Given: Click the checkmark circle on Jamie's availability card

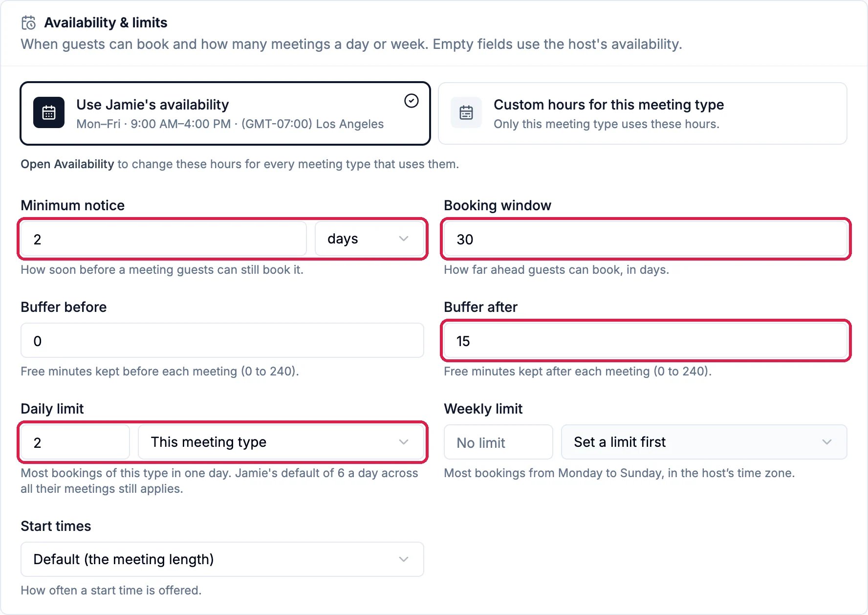Looking at the screenshot, I should pyautogui.click(x=412, y=101).
